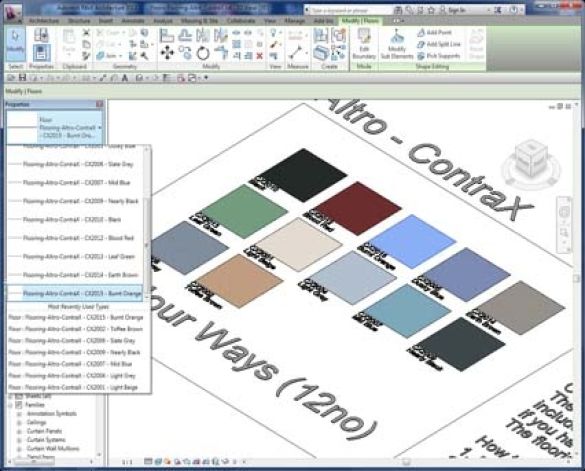Click the bright blue floor swatch
The width and height of the screenshot is (585, 471).
click(x=412, y=241)
